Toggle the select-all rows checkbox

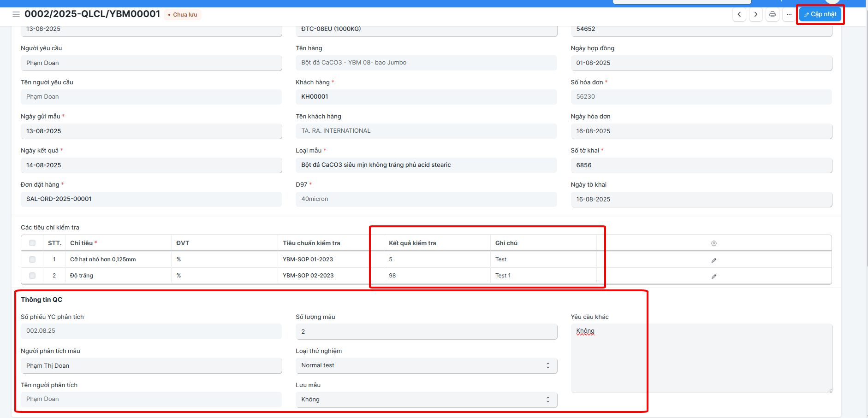(32, 243)
